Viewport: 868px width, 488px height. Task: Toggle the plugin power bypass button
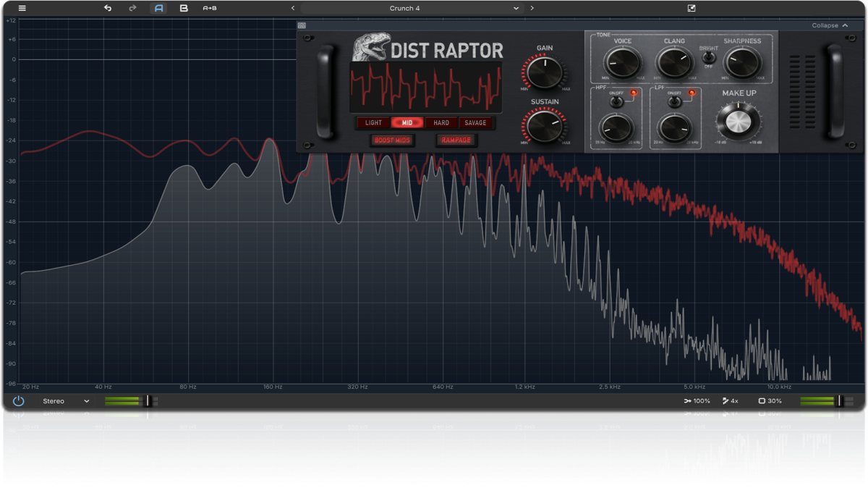pos(19,400)
